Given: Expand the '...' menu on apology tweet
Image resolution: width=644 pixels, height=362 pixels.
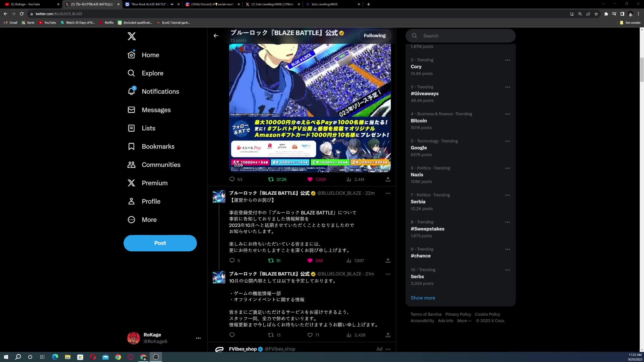Looking at the screenshot, I should 387,193.
